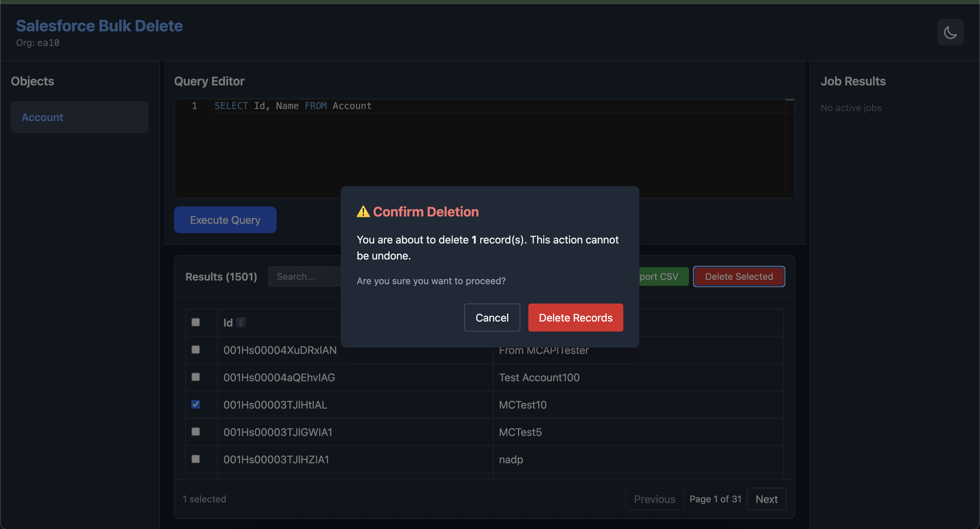Tick the nadp row checkbox
Viewport: 980px width, 529px height.
click(x=196, y=459)
